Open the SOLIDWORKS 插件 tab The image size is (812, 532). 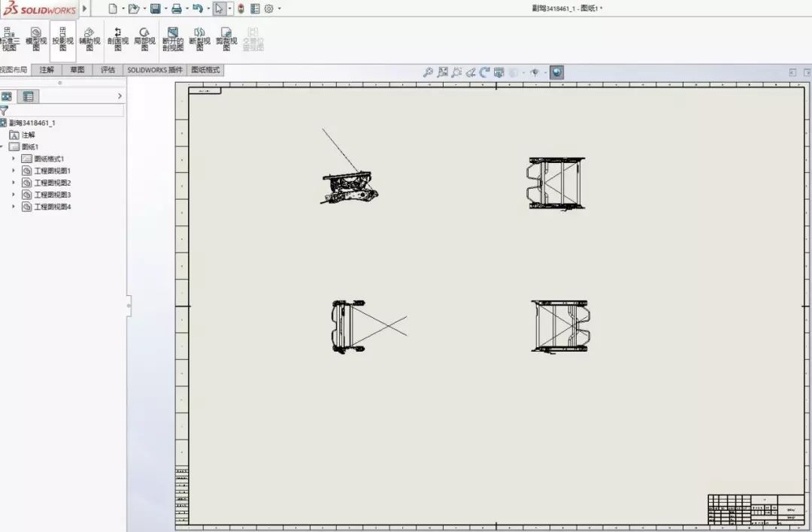point(155,70)
